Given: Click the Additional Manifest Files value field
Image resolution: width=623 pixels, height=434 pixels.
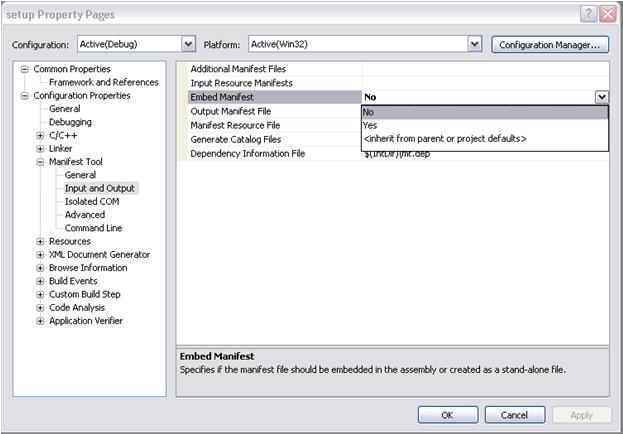Looking at the screenshot, I should pyautogui.click(x=485, y=68).
